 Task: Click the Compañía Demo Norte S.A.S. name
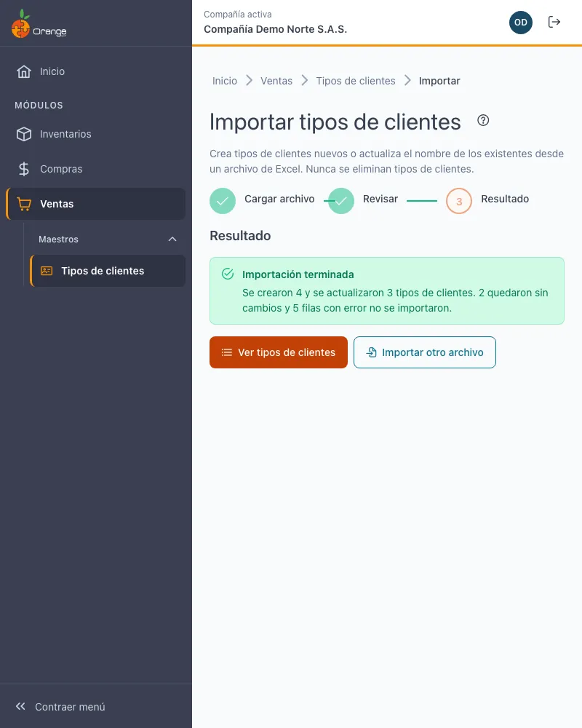[x=275, y=29]
